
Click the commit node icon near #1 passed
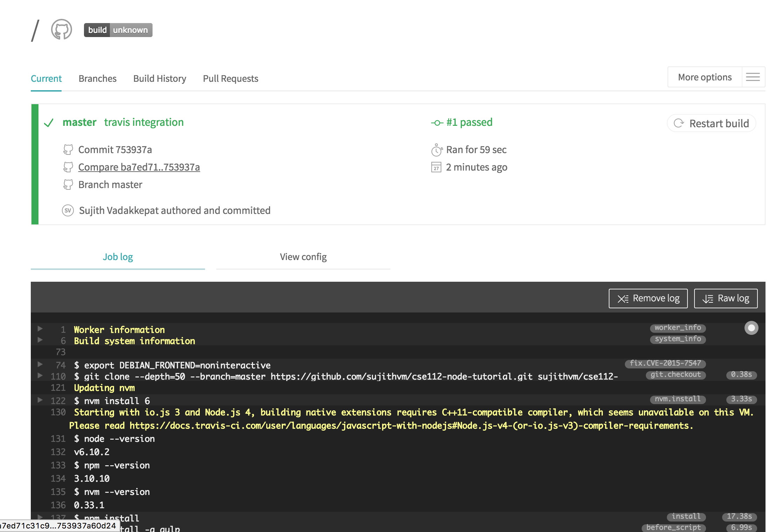click(x=437, y=123)
